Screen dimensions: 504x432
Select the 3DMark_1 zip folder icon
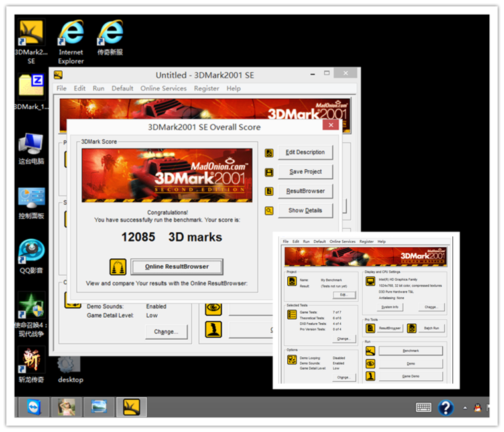click(31, 92)
